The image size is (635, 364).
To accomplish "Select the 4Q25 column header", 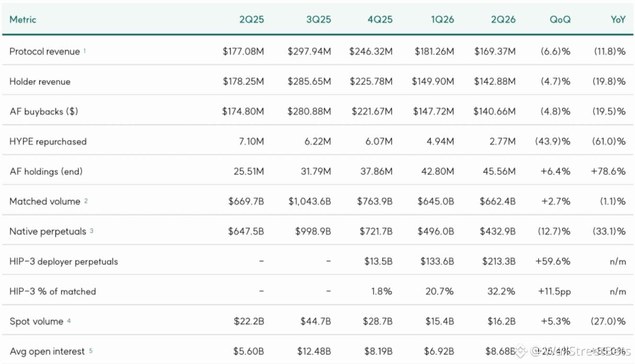I will (380, 20).
